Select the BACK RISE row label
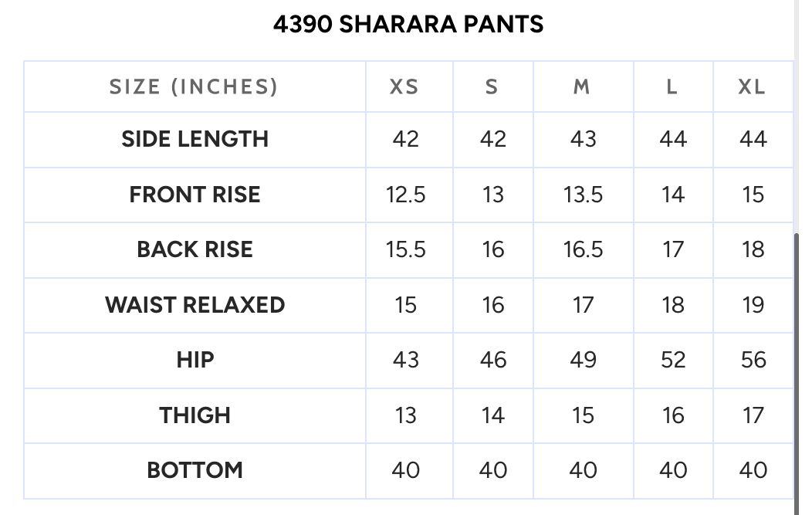This screenshot has width=812, height=515. (x=195, y=249)
